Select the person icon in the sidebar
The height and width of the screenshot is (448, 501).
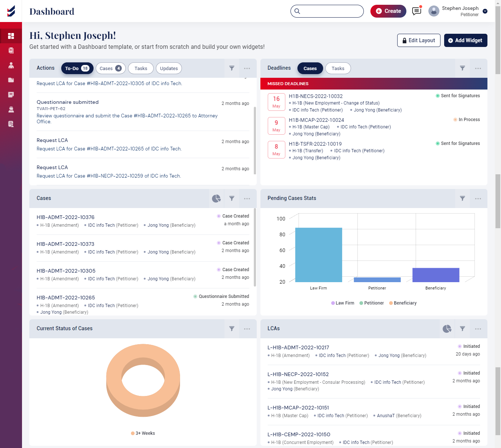[11, 65]
